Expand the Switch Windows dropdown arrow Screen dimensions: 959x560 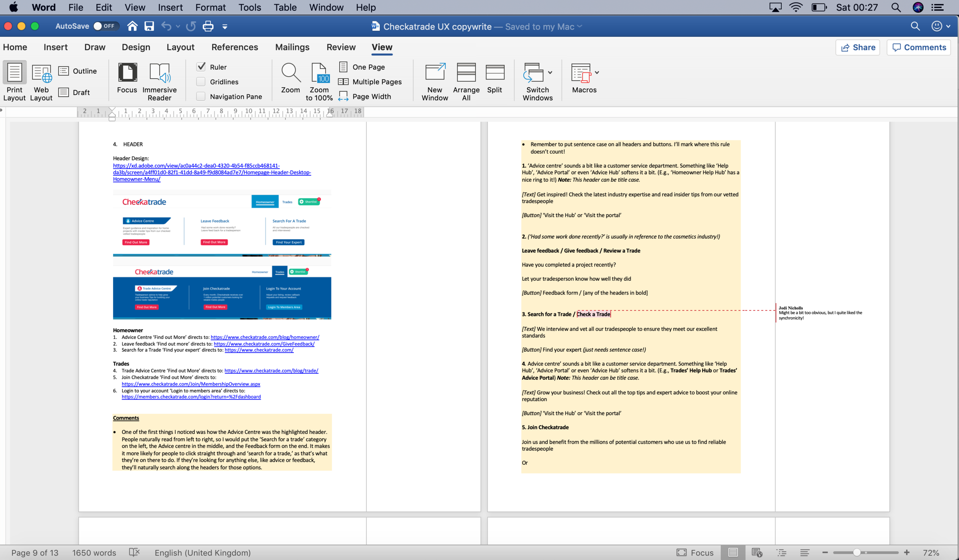tap(550, 72)
